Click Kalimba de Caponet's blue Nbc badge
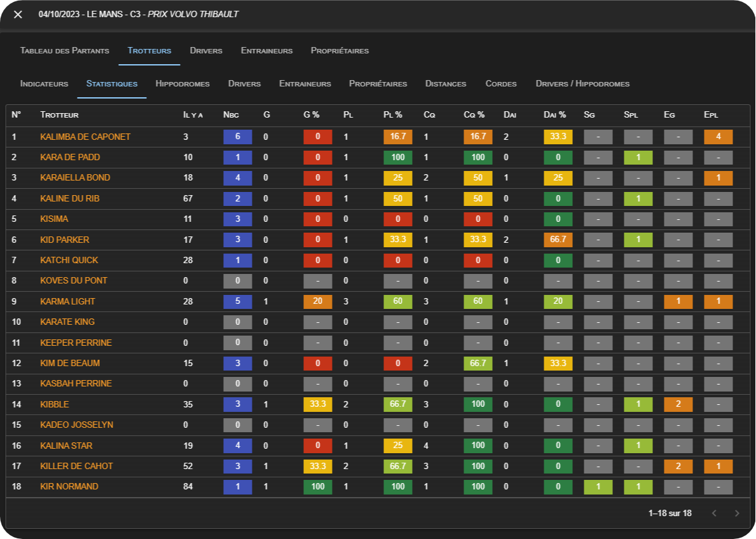 (x=238, y=137)
